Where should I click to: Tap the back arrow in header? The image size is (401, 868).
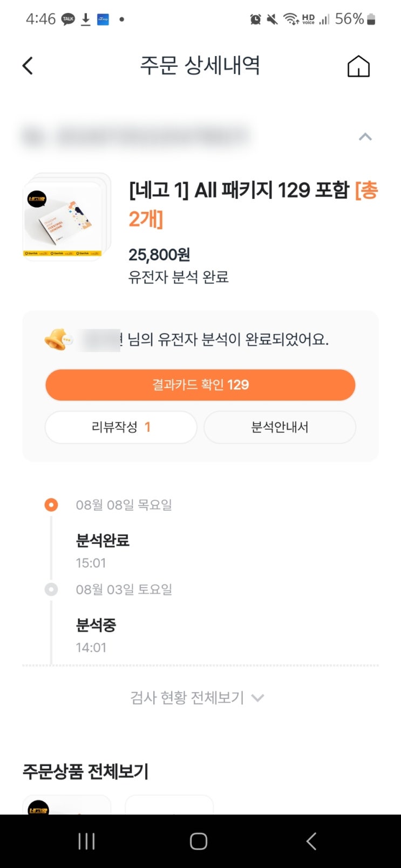pyautogui.click(x=28, y=66)
